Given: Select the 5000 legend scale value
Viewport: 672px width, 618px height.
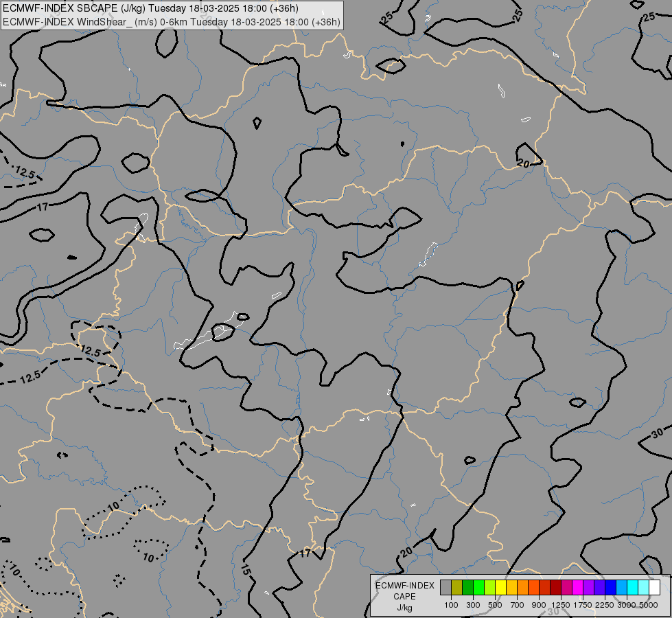Looking at the screenshot, I should pos(649,605).
